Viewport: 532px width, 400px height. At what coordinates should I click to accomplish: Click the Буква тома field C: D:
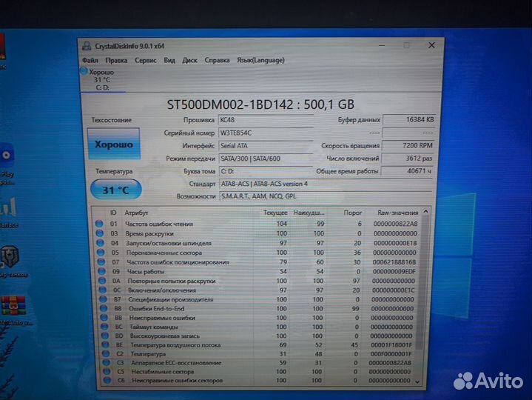click(266, 171)
